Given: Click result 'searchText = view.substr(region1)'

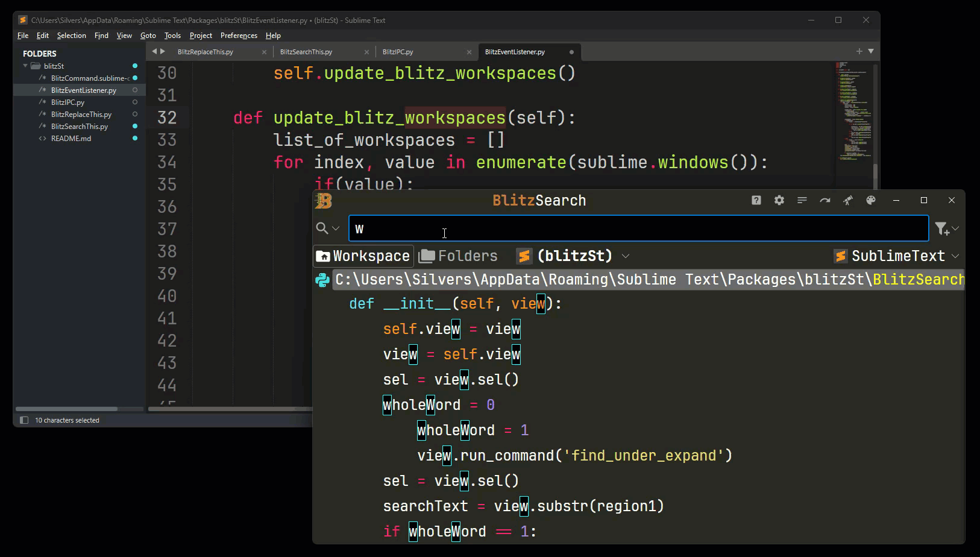Looking at the screenshot, I should (x=523, y=506).
